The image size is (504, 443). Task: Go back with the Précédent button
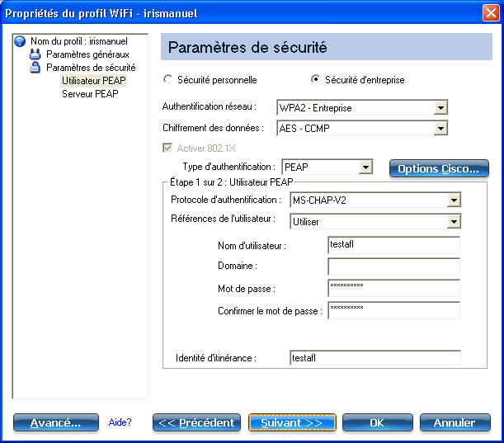196,422
